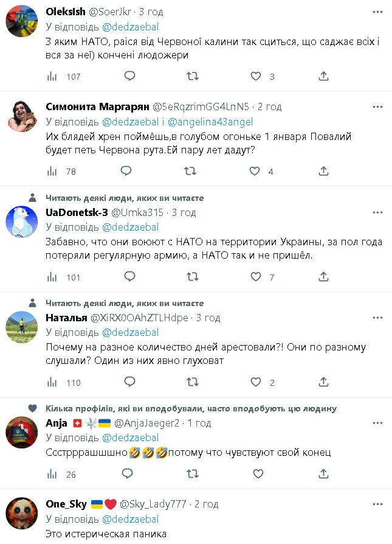Open more options for OleksIsh's tweet
Screen dimensions: 392x544
pyautogui.click(x=378, y=12)
